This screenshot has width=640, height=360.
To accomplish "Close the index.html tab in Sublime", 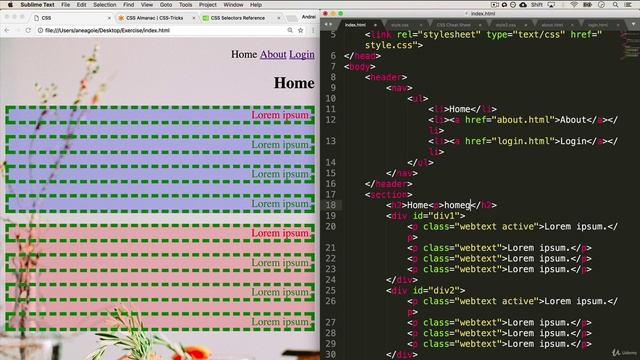I will click(375, 25).
